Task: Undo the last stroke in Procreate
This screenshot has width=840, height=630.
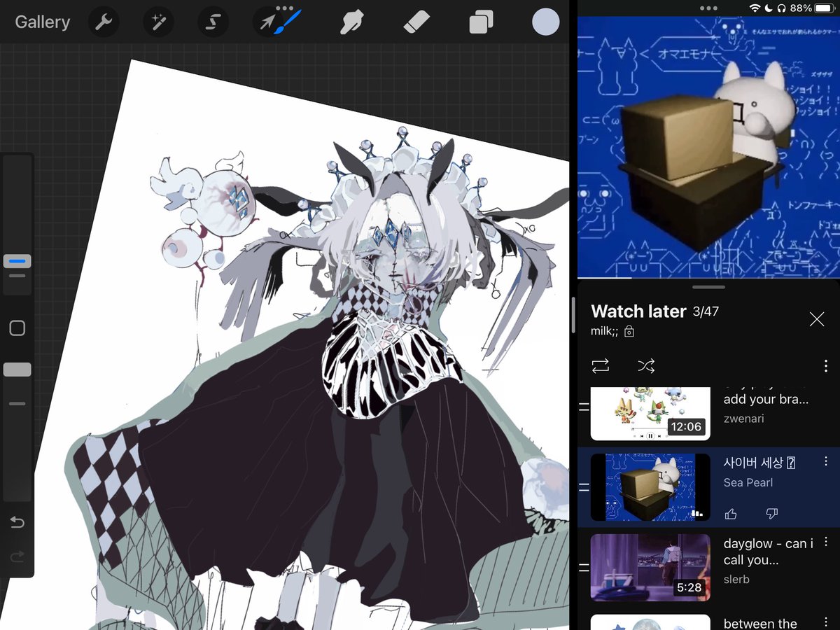Action: point(17,522)
